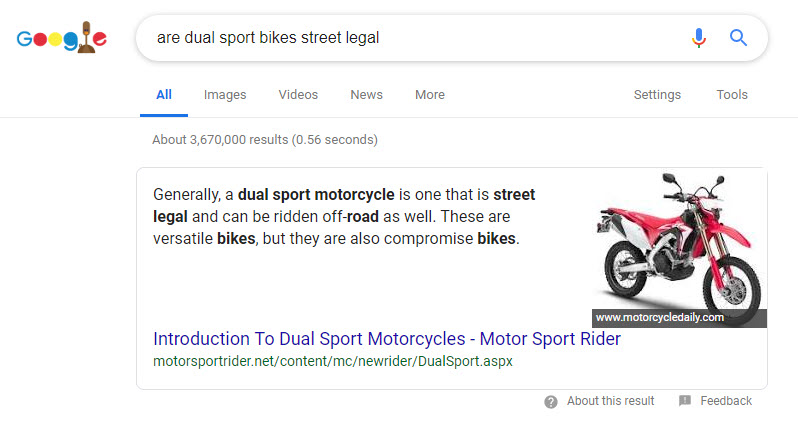798x422 pixels.
Task: Expand the Tools options
Action: click(732, 95)
